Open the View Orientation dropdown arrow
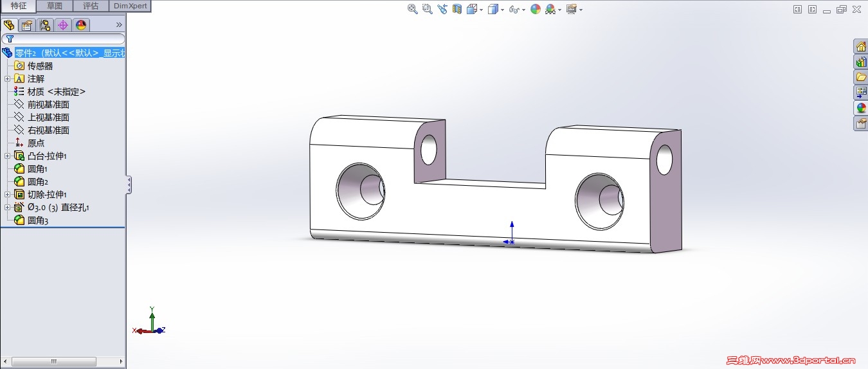 [x=481, y=10]
